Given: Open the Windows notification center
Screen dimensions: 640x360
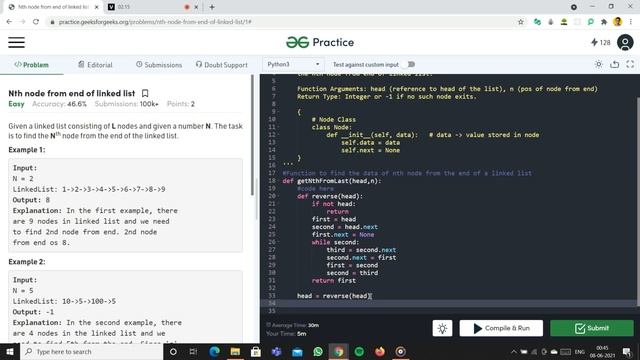Looking at the screenshot, I should click(x=627, y=351).
